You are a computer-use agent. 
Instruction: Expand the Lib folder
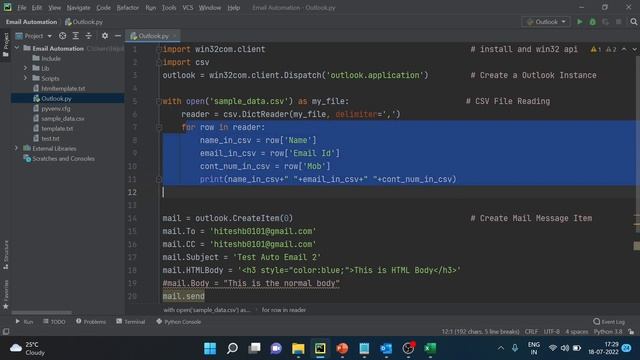pos(25,68)
